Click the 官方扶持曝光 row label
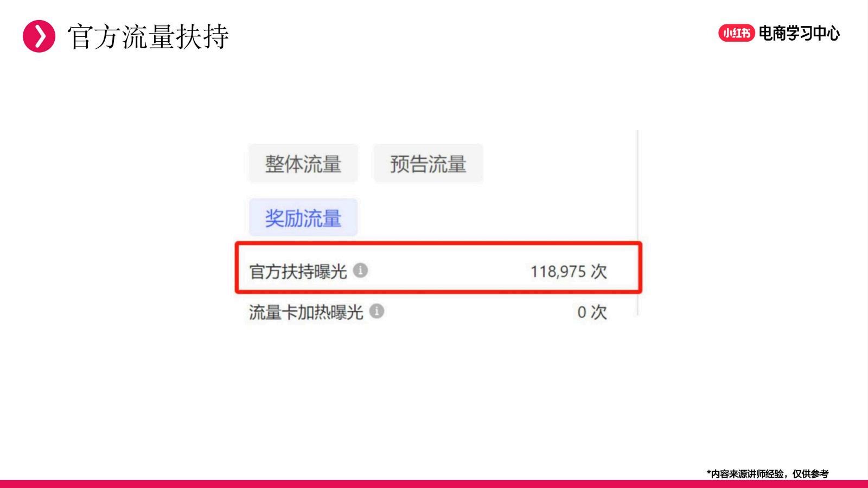The image size is (868, 488). point(298,271)
